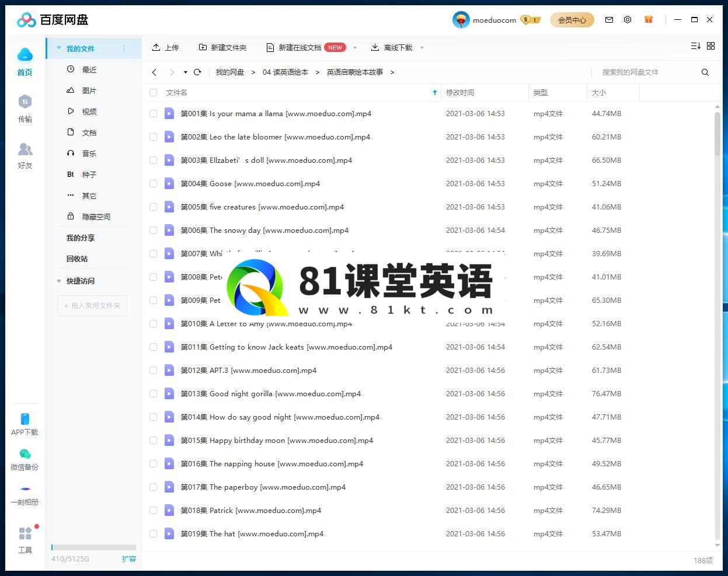Check the box for 第013集 Good night gorilla
This screenshot has width=728, height=576.
pos(154,393)
